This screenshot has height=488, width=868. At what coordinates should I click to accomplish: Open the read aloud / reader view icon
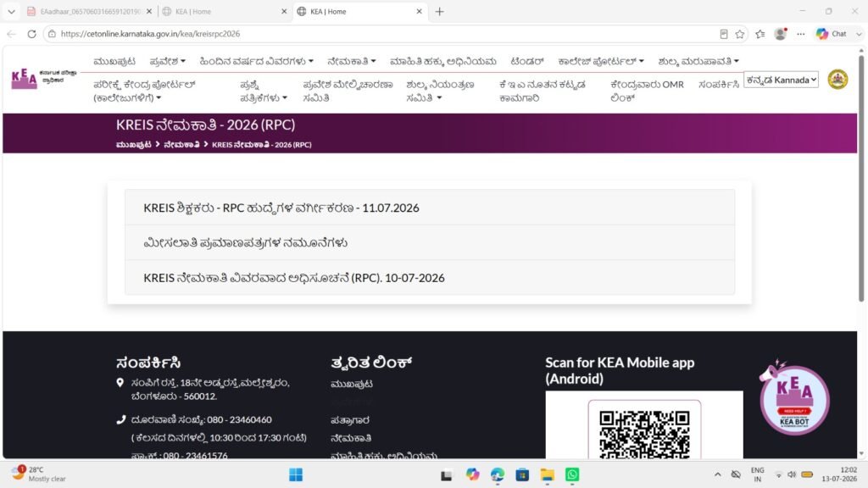coord(724,34)
